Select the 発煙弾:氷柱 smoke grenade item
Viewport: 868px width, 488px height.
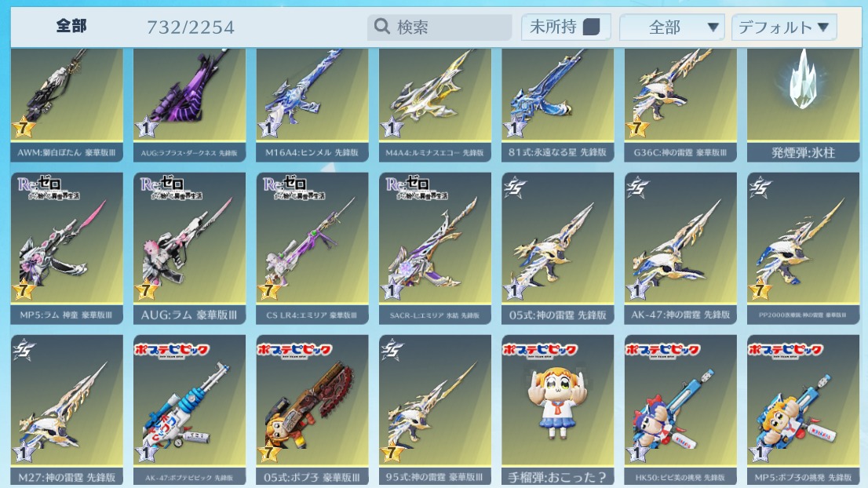(803, 105)
